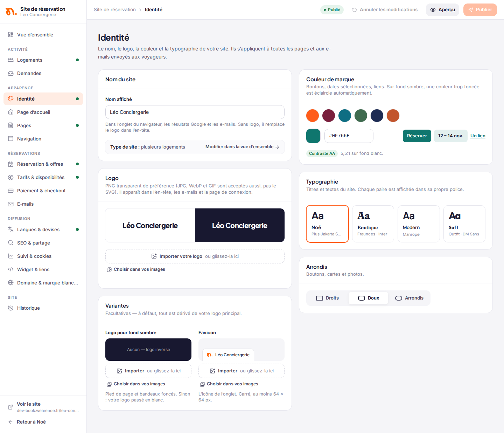504x433 pixels.
Task: Click Retour à Noé
Action: coord(27,422)
